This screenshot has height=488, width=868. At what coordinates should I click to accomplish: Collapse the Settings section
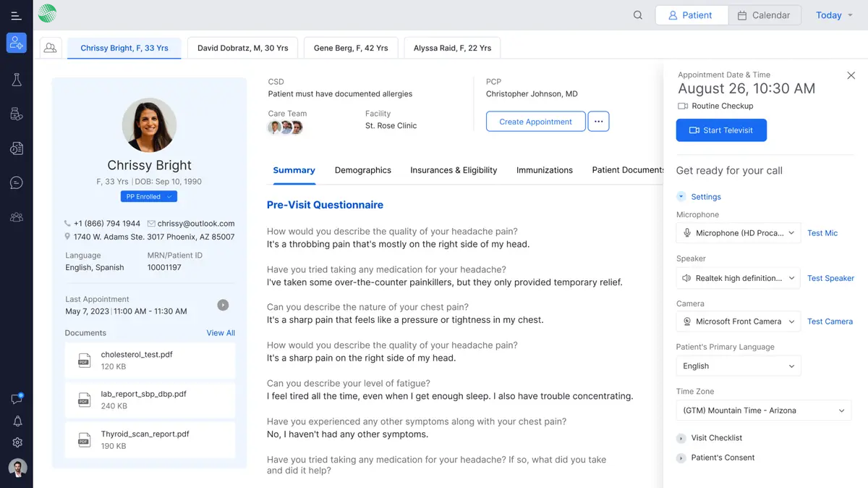coord(681,197)
